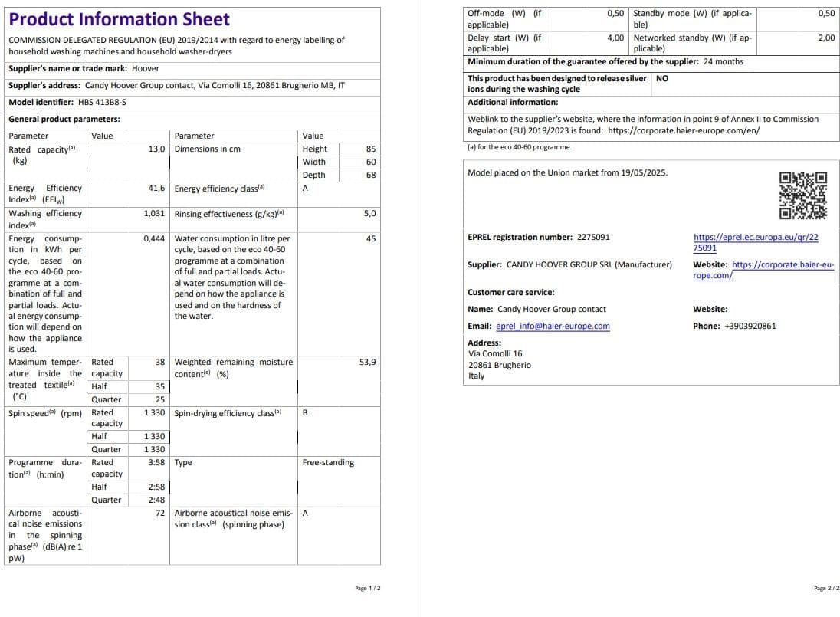Viewport: 840px width, 617px height.
Task: Select the EPREL registration number 2275091
Action: [x=595, y=238]
